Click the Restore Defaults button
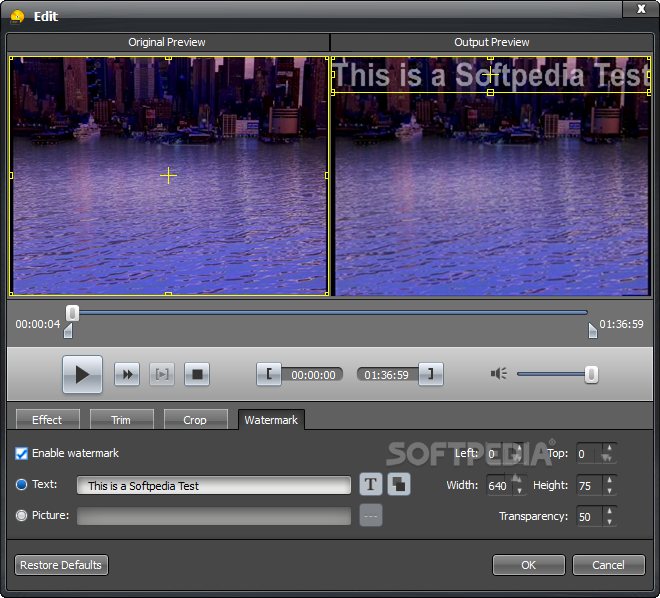 (x=61, y=565)
